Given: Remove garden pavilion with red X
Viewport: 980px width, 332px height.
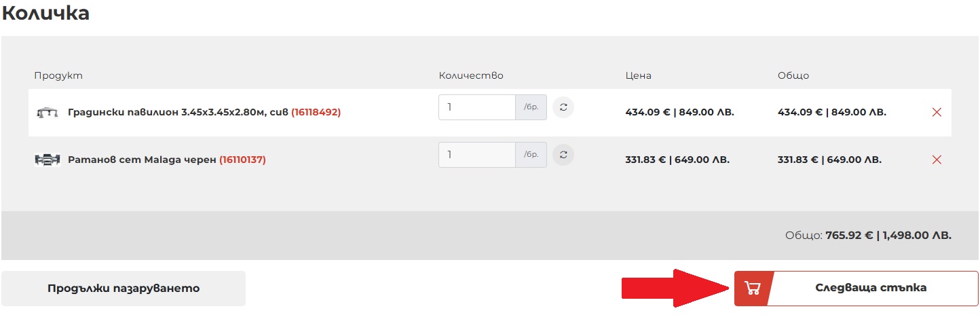Looking at the screenshot, I should coord(937,112).
